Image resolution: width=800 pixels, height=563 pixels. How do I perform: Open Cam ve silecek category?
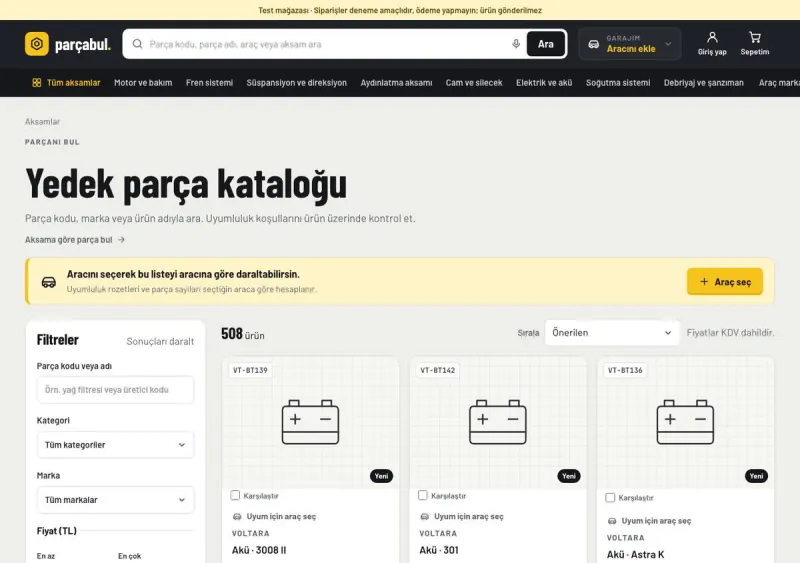(x=474, y=83)
